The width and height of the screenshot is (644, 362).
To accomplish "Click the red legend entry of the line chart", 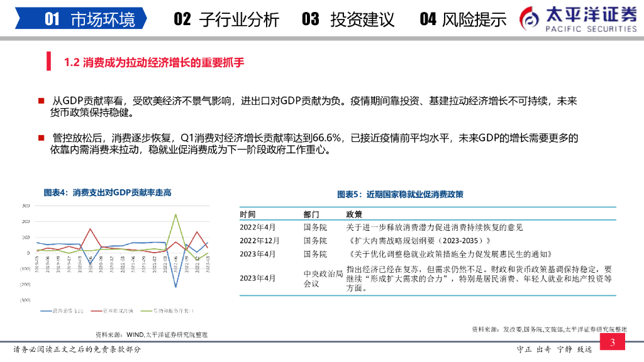I will (x=112, y=311).
